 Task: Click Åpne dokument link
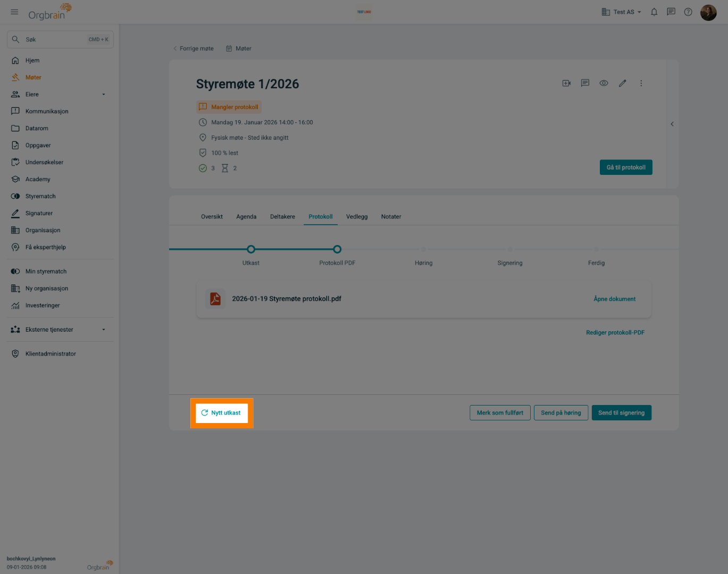615,299
